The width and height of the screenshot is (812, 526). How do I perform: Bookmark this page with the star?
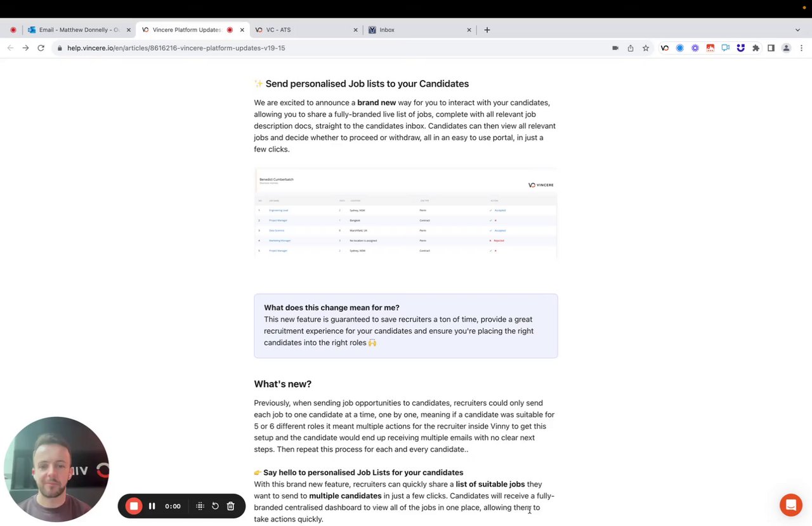click(645, 48)
